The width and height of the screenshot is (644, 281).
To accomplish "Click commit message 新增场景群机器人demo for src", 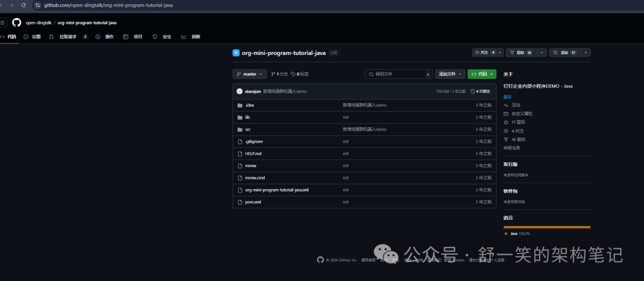I will [365, 129].
